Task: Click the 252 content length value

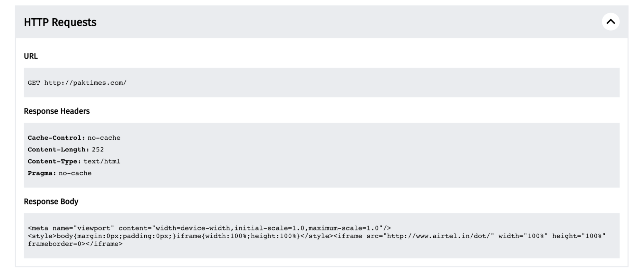Action: pos(98,150)
